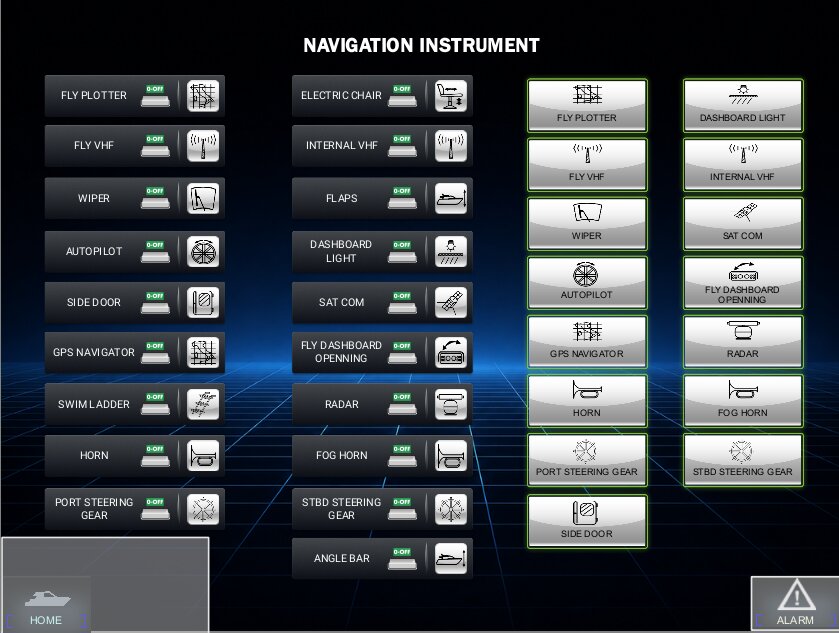This screenshot has height=633, width=839.
Task: Select the large Fly VHF tile button
Action: (587, 165)
